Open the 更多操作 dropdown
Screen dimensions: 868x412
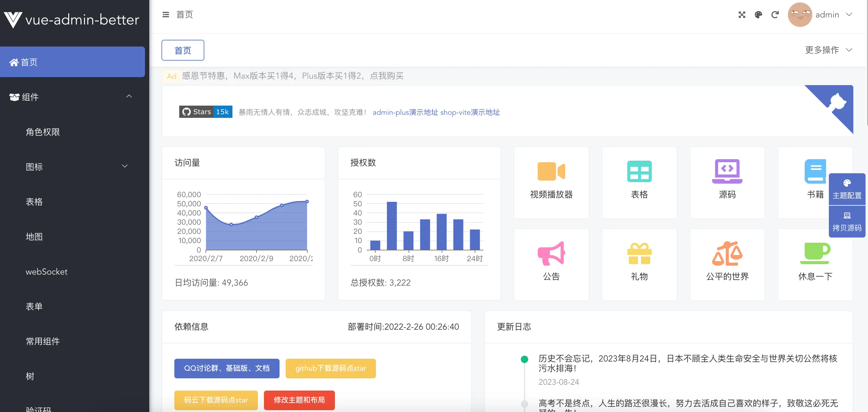point(828,50)
